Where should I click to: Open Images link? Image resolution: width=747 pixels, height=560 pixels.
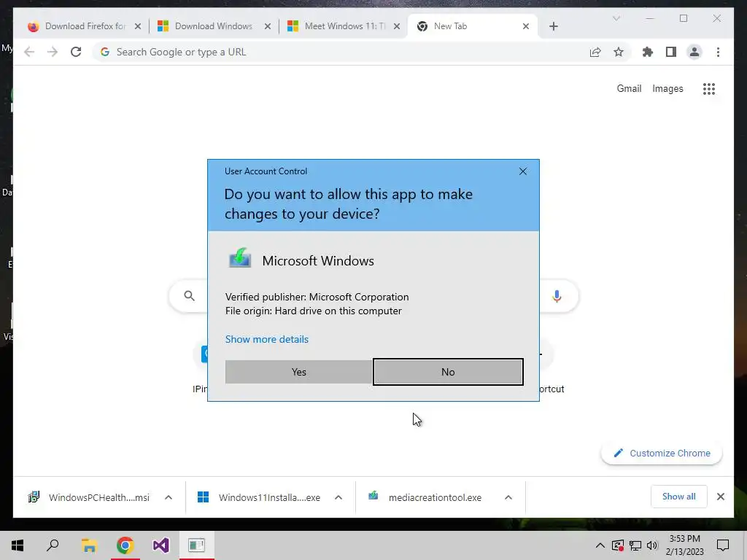point(667,88)
